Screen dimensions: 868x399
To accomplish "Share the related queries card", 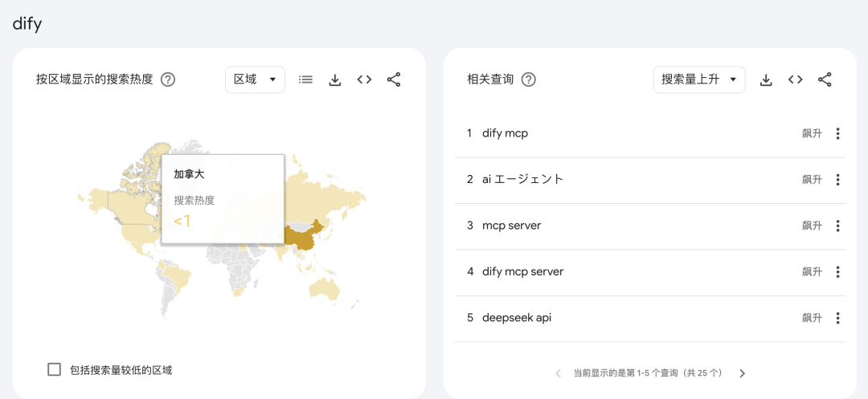I will coord(825,79).
